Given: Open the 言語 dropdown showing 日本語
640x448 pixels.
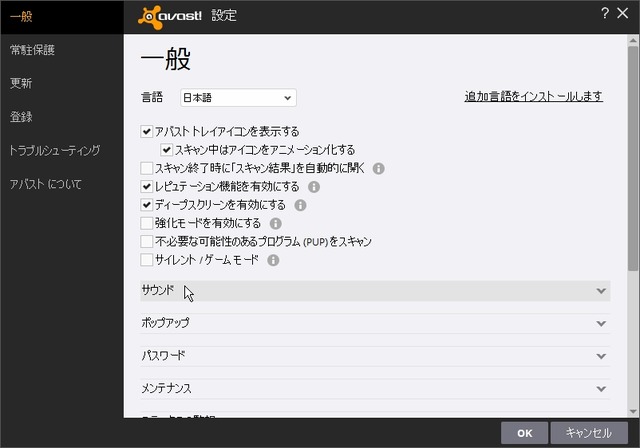Looking at the screenshot, I should tap(238, 98).
